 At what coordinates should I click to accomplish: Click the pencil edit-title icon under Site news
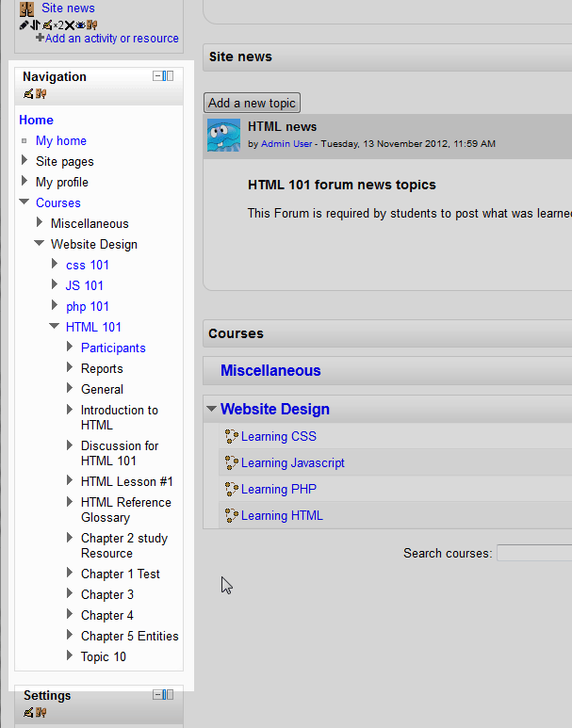coord(25,25)
